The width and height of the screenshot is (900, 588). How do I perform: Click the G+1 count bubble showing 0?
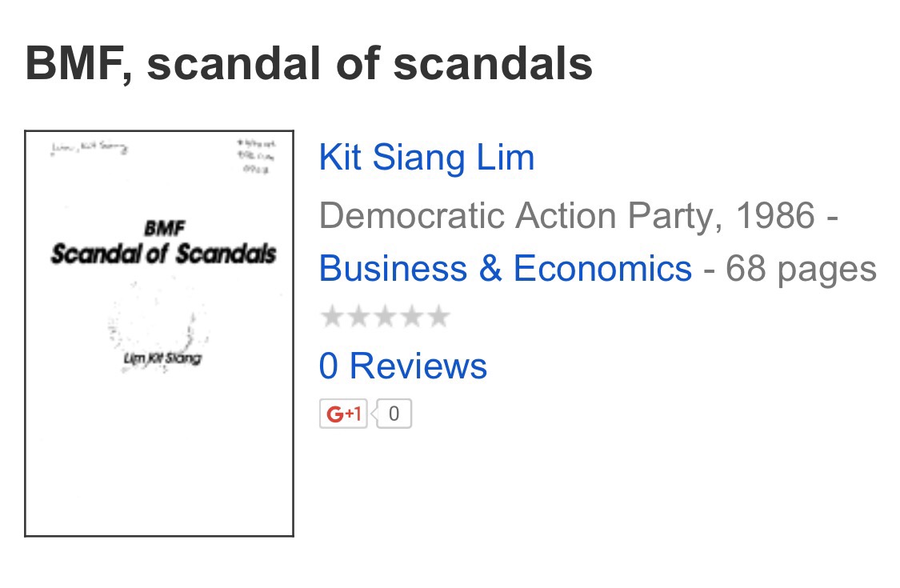point(394,414)
